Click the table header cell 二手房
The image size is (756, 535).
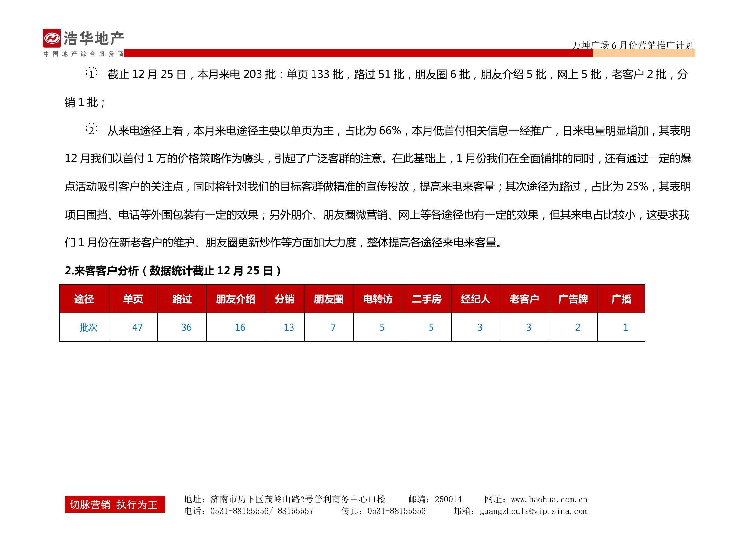tap(427, 299)
